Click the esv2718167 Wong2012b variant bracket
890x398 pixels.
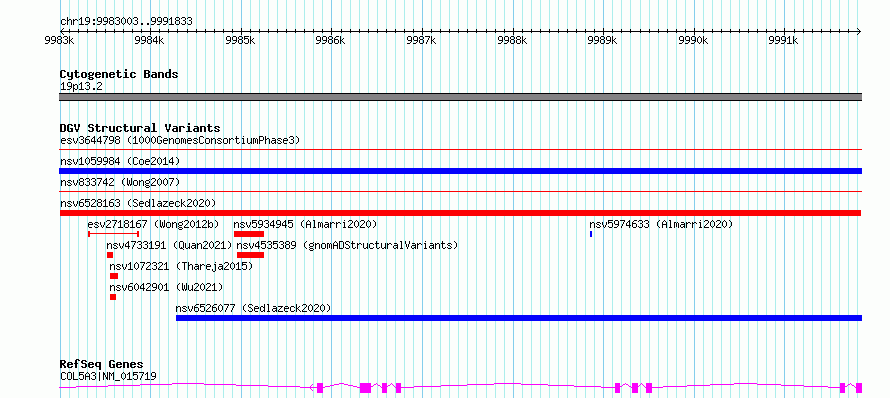[x=114, y=234]
